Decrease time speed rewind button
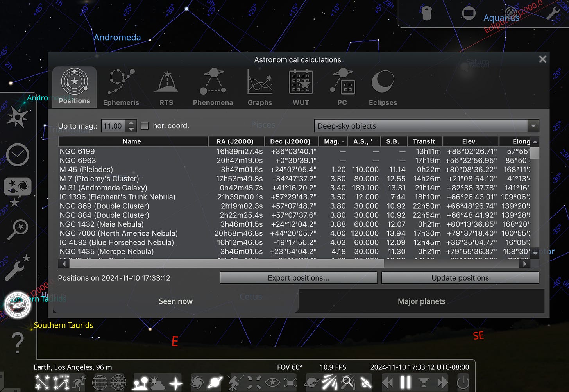The image size is (569, 392). point(387,382)
